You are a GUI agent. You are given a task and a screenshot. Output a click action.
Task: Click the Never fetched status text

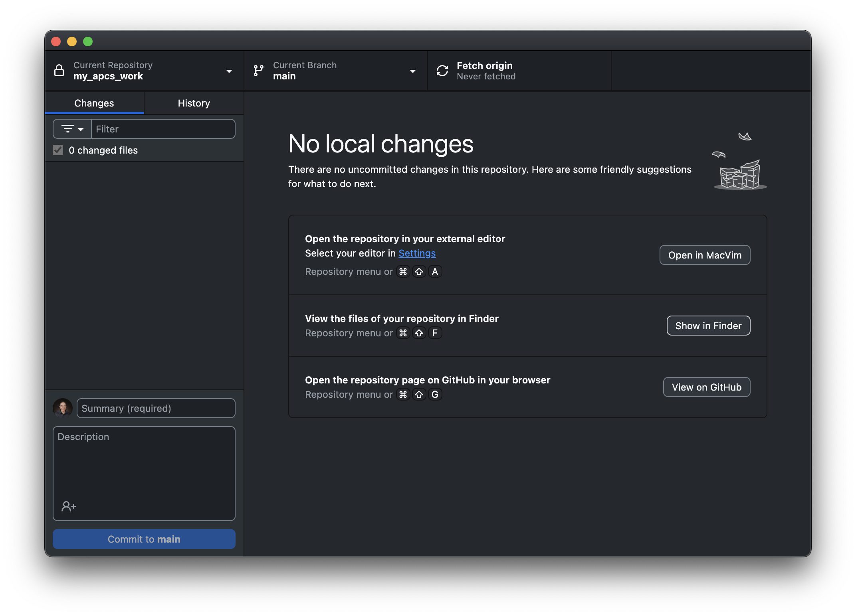pos(486,76)
